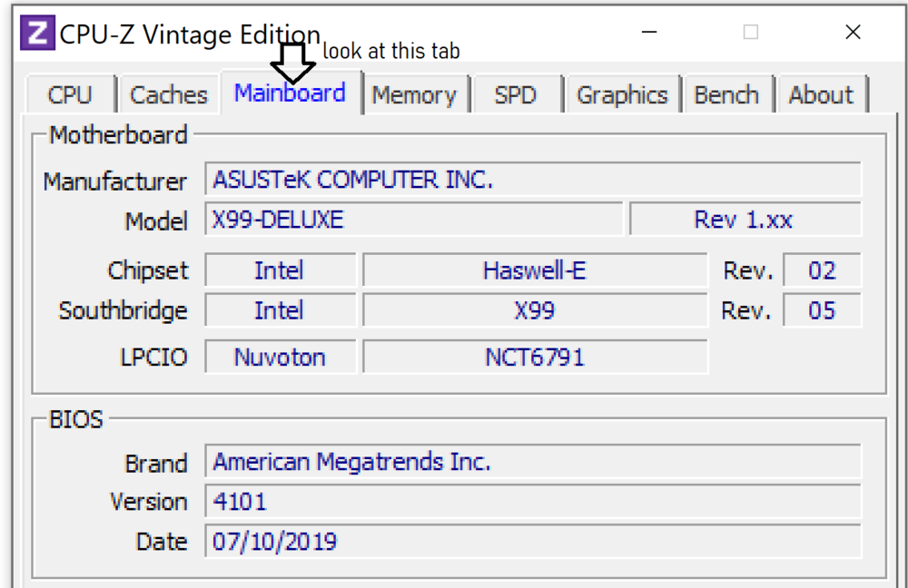Select the Nuvoton LPCIO vendor field

click(x=280, y=357)
